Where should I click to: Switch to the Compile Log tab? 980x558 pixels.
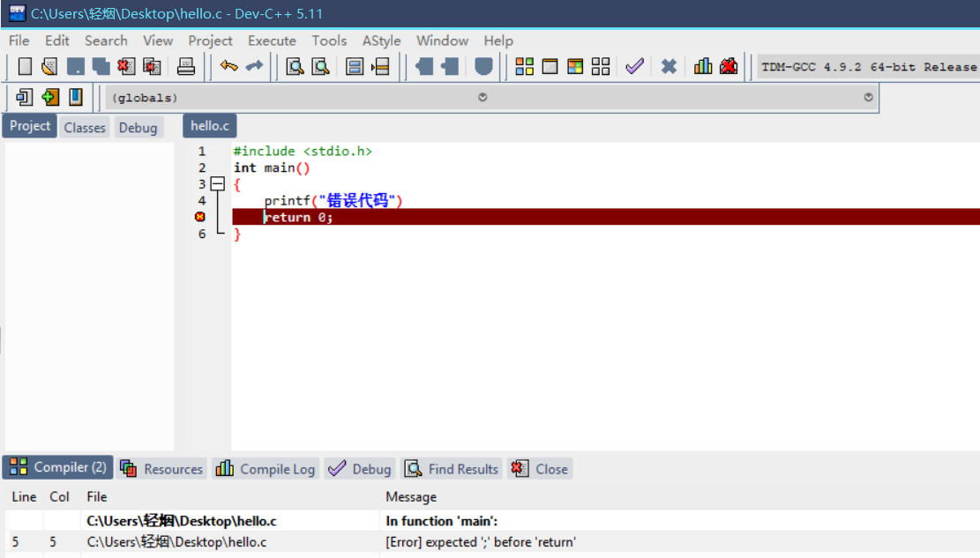[266, 469]
